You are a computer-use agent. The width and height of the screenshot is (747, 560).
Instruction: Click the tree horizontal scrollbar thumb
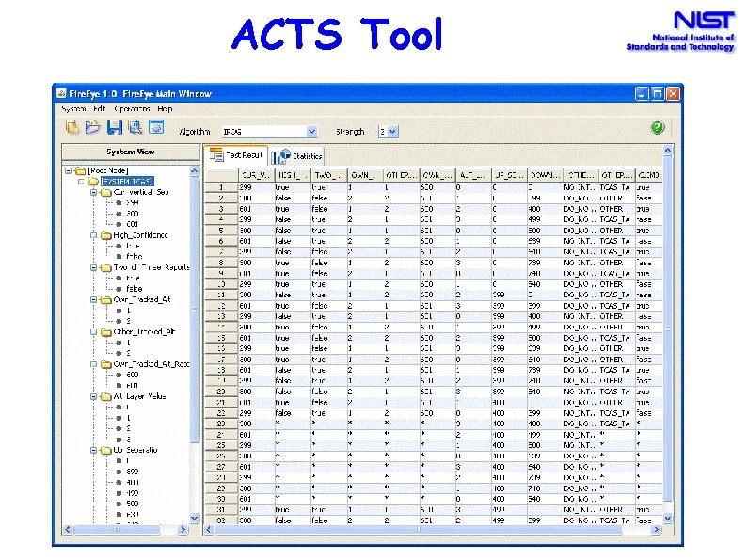(117, 530)
